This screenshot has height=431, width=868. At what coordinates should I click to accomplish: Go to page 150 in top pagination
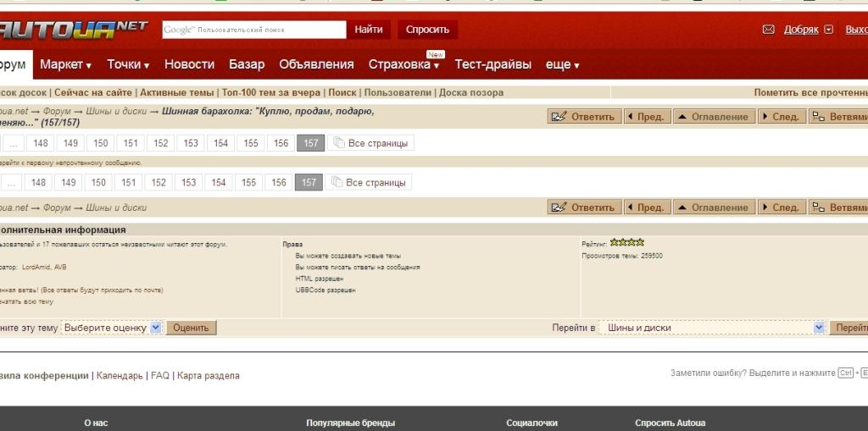point(101,143)
